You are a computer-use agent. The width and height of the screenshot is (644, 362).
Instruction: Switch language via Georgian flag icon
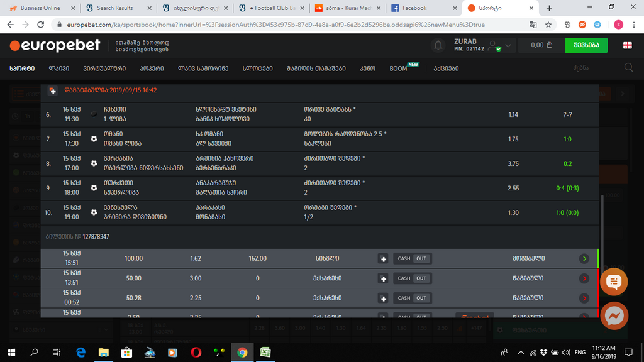[627, 45]
